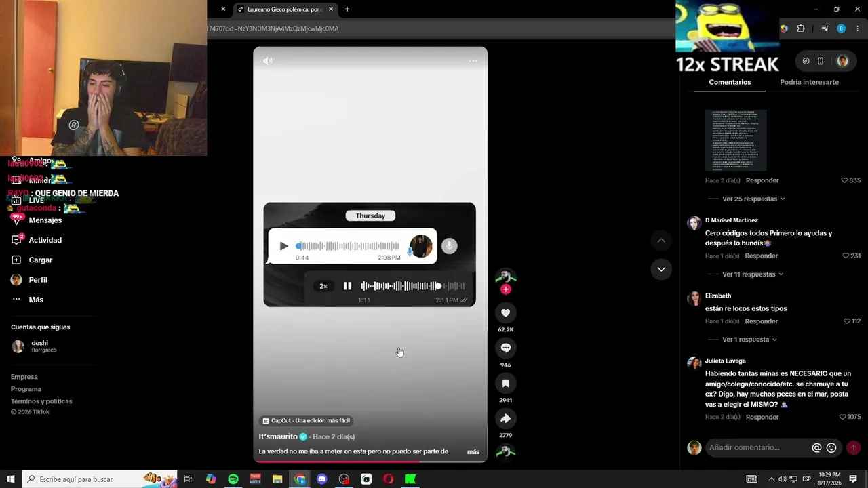Image resolution: width=868 pixels, height=488 pixels.
Task: Expand the video caption with 'más'
Action: click(x=473, y=452)
